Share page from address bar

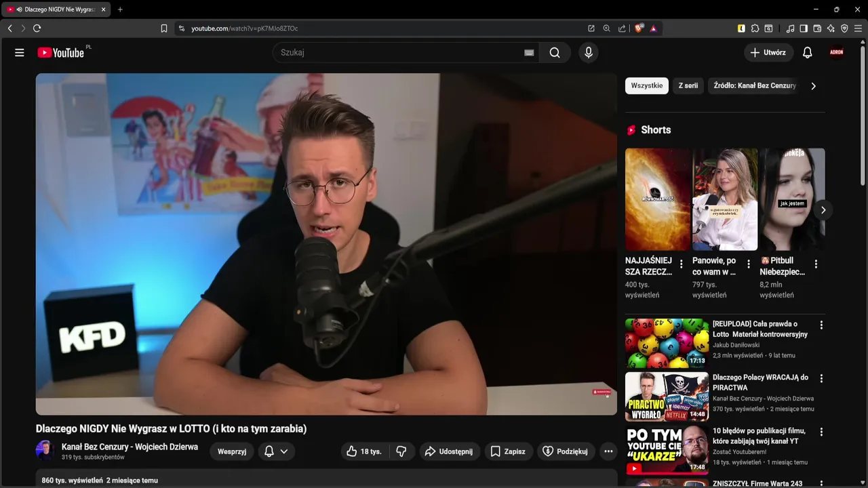click(622, 28)
